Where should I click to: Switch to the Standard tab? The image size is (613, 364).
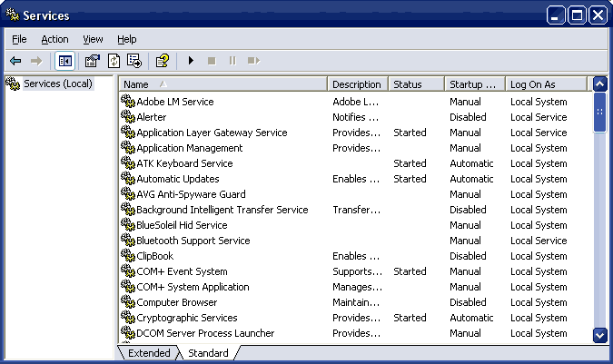click(208, 353)
